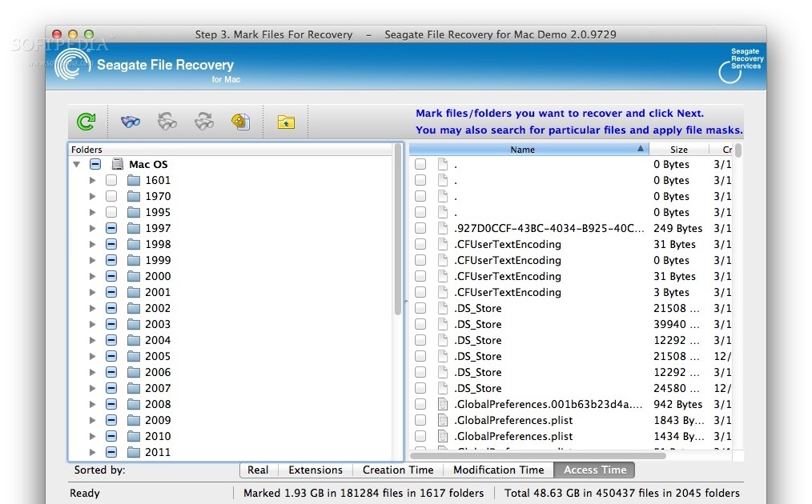Expand the 2001 folder
The height and width of the screenshot is (504, 812).
click(92, 292)
